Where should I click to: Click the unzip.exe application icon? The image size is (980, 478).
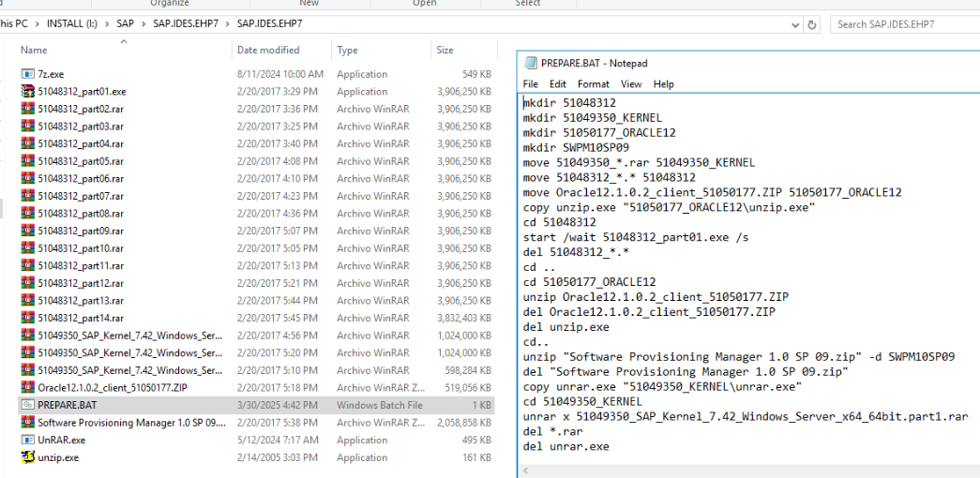point(27,457)
